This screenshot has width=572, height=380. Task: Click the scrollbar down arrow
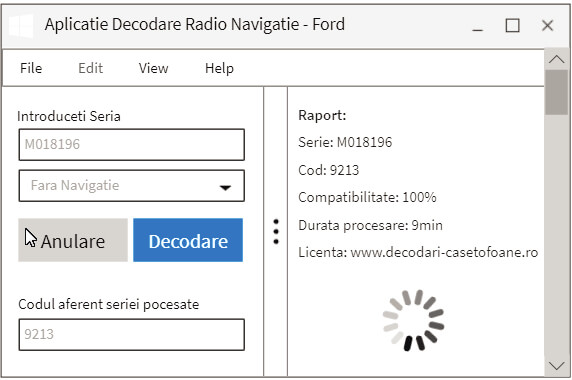557,366
